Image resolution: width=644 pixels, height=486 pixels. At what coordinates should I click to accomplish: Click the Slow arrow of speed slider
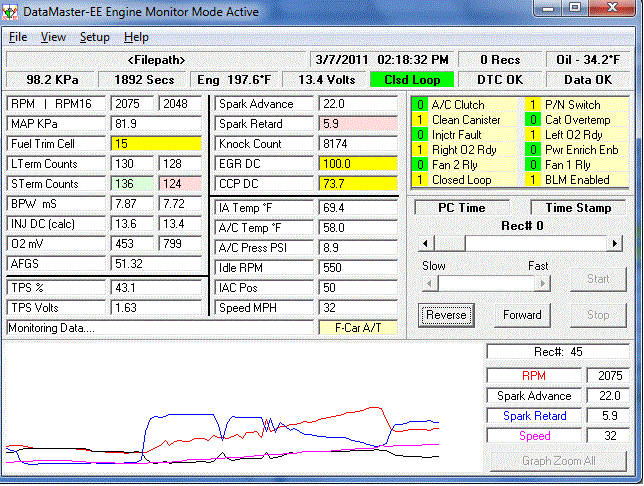430,283
